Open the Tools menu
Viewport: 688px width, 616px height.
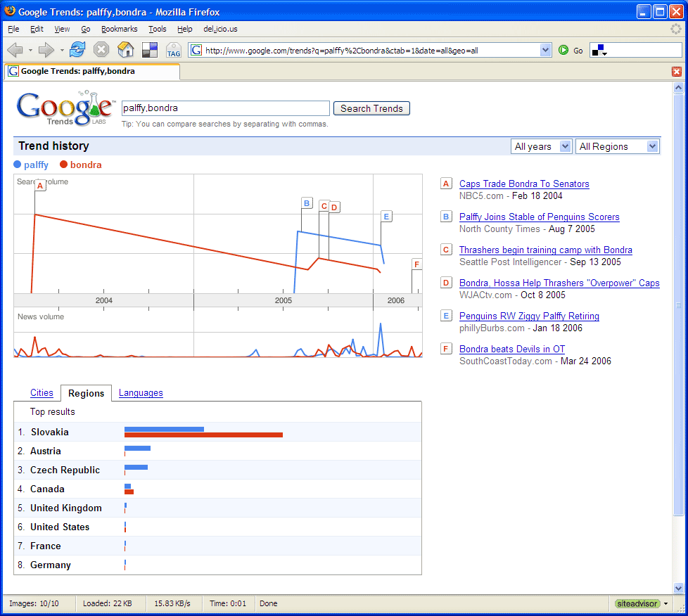coord(157,29)
